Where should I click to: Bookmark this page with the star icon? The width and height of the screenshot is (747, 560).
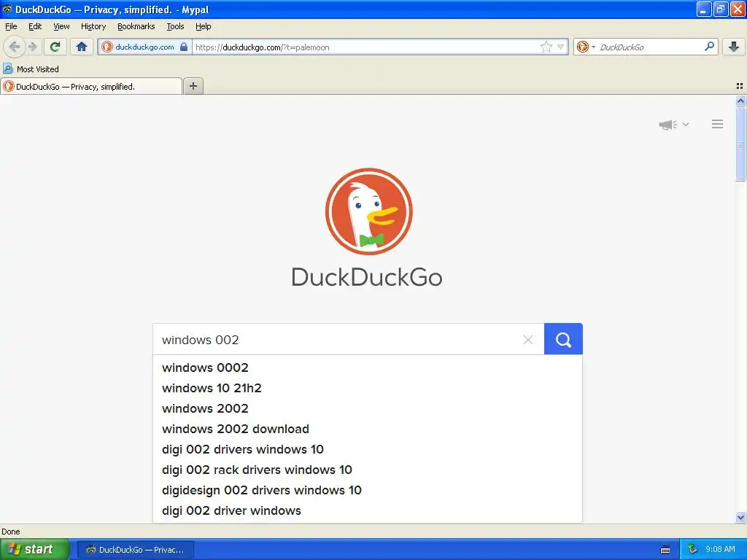(546, 47)
